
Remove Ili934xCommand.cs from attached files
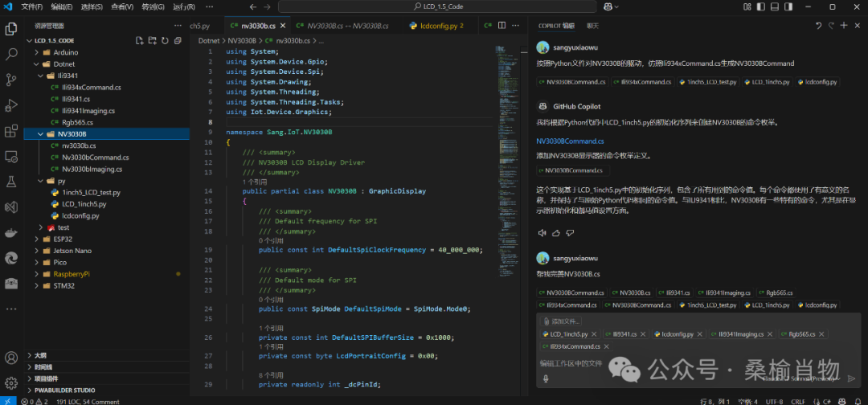[x=606, y=346]
